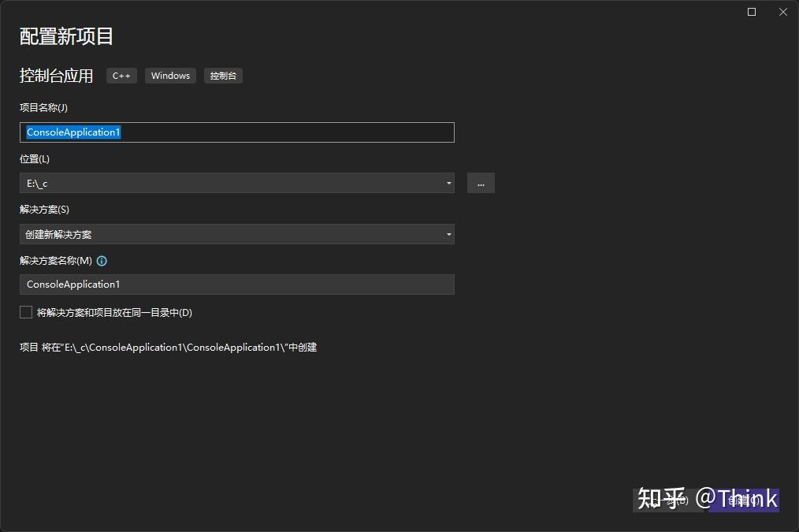Click the info icon beside 解决方案名称(M)
Screen dimensions: 799x532
[x=102, y=261]
